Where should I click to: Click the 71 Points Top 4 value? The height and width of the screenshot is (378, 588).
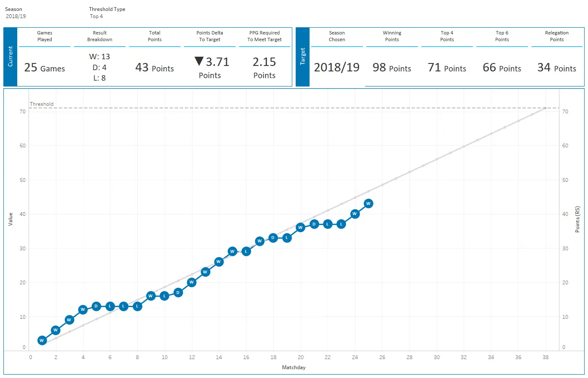(447, 68)
